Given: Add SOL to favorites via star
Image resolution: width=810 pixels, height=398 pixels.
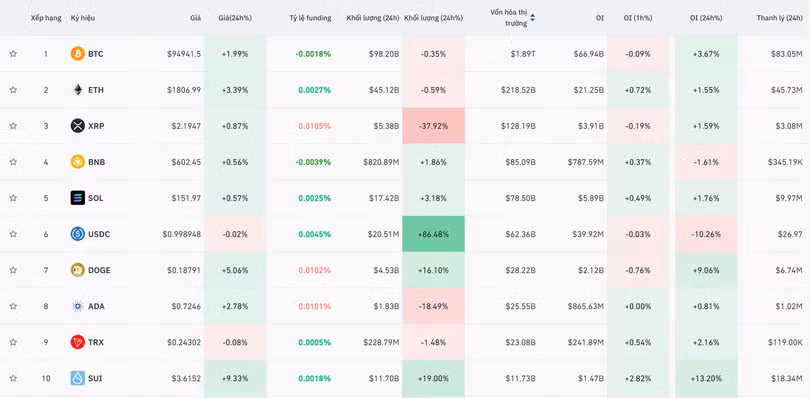Looking at the screenshot, I should click(13, 198).
